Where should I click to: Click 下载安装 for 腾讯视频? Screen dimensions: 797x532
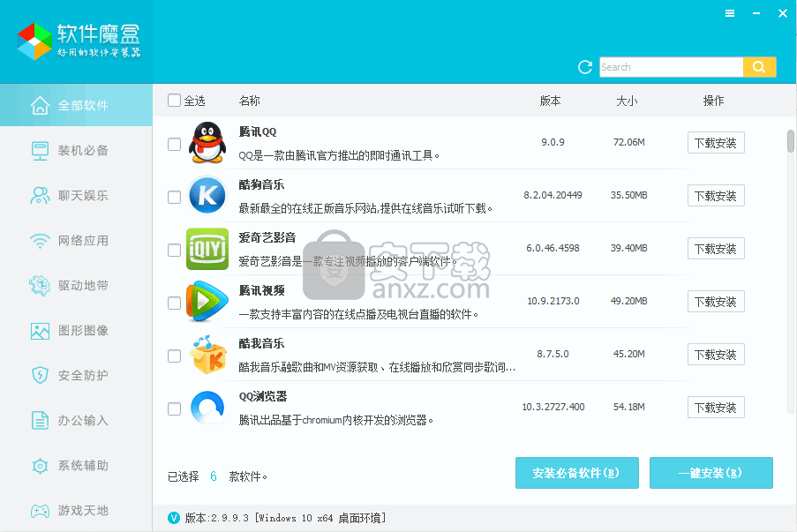(x=716, y=302)
